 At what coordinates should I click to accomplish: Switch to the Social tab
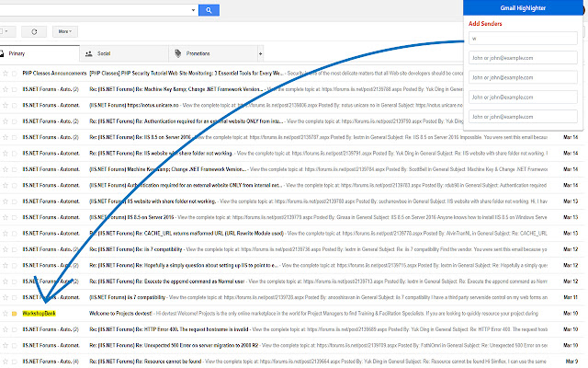[124, 53]
